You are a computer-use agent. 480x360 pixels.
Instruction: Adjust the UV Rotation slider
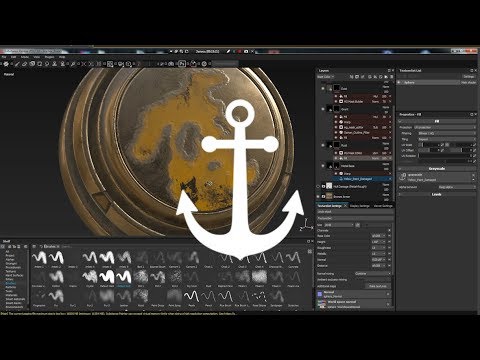[x=446, y=156]
